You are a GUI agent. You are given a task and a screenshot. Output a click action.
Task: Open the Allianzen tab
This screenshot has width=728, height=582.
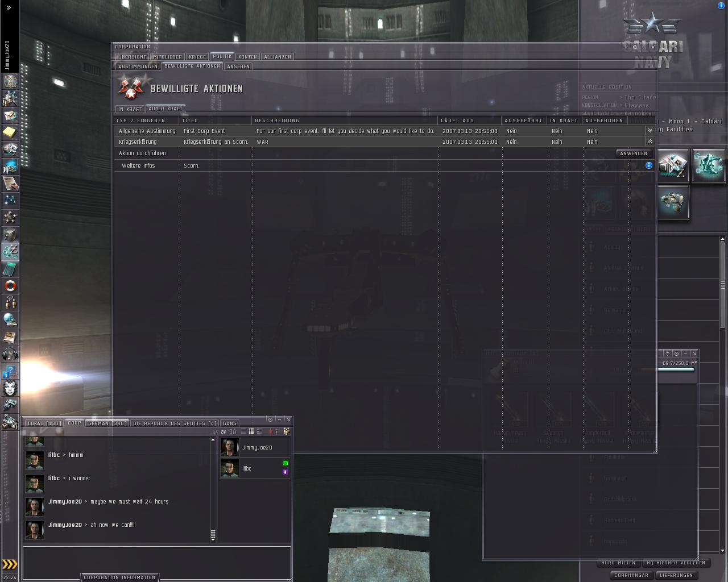click(278, 57)
